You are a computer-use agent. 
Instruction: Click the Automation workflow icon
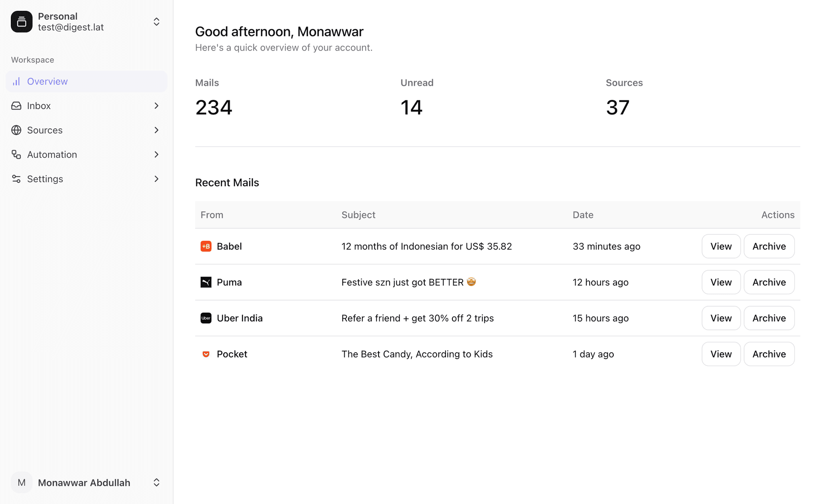click(16, 154)
